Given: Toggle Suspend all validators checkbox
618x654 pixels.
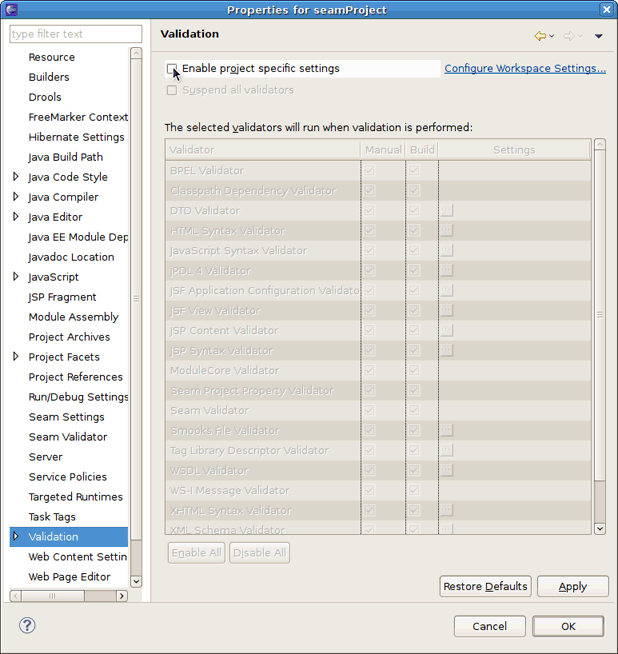Looking at the screenshot, I should (172, 90).
